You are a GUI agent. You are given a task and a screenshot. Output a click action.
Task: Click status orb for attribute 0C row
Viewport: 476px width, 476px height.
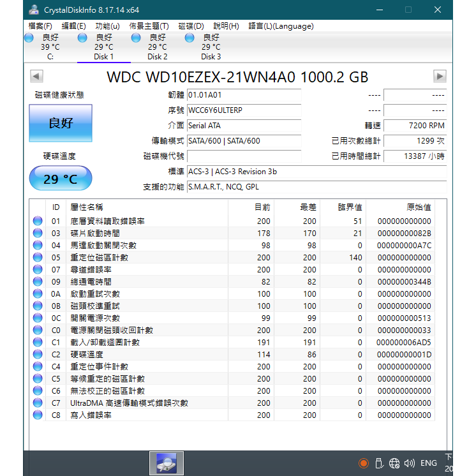point(38,318)
